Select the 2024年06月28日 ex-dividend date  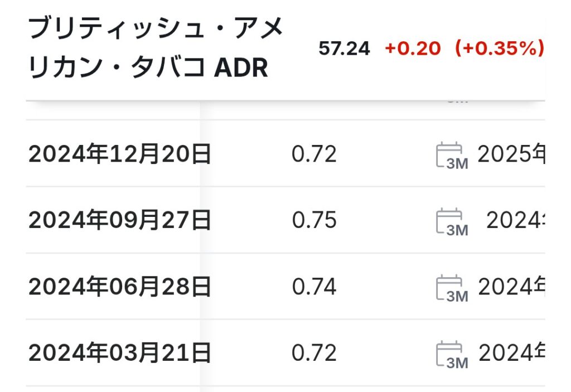point(120,287)
